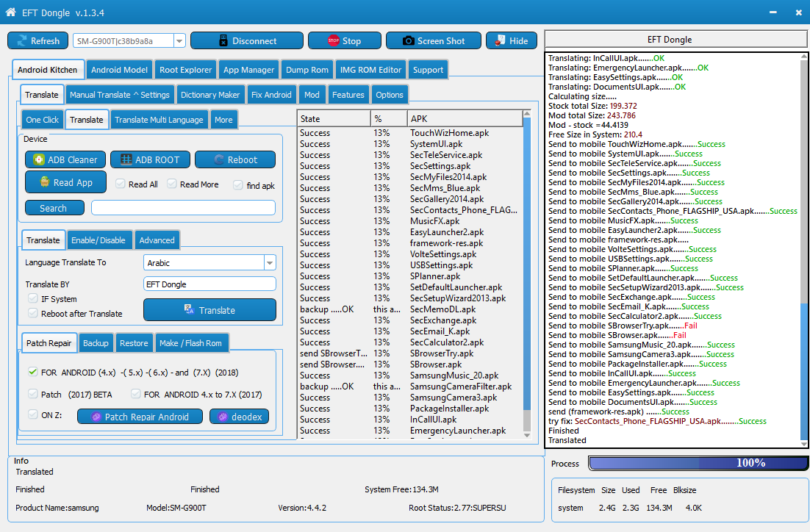Click the Disconnect USB plug icon
Screen dimensions: 810x532
click(223, 41)
